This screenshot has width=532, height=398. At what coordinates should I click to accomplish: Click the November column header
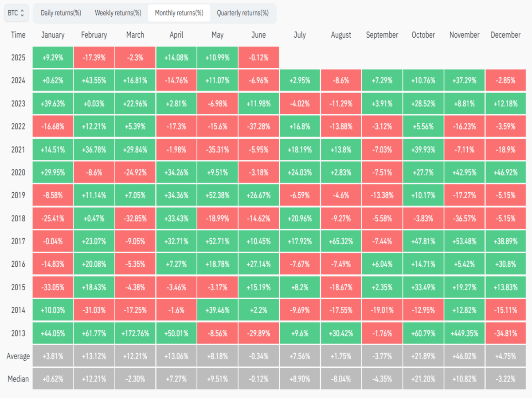(x=465, y=35)
